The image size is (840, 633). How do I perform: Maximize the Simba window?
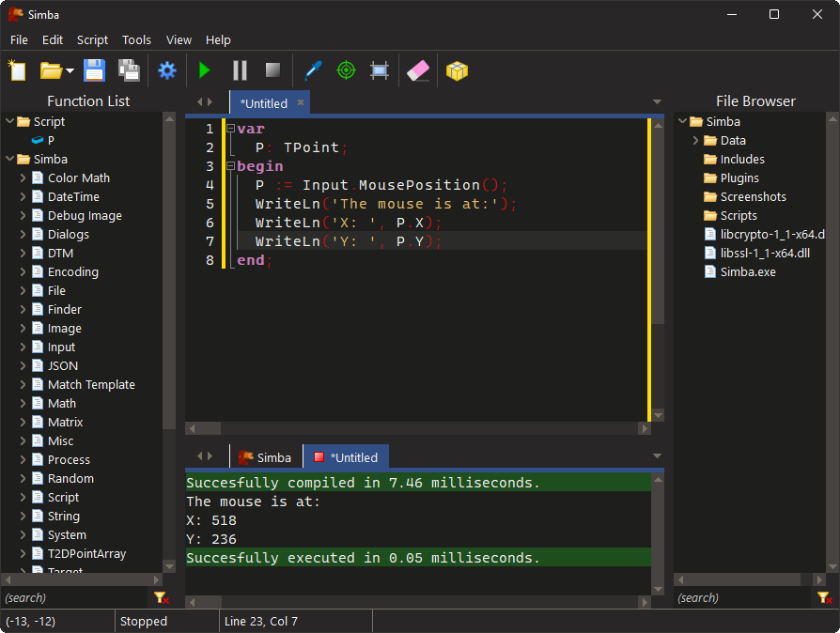774,14
